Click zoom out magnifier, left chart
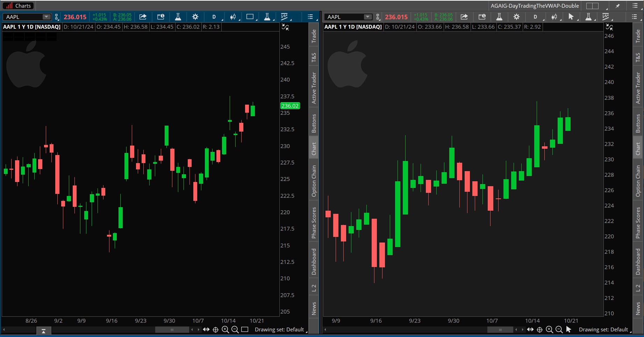This screenshot has height=337, width=644. (235, 330)
